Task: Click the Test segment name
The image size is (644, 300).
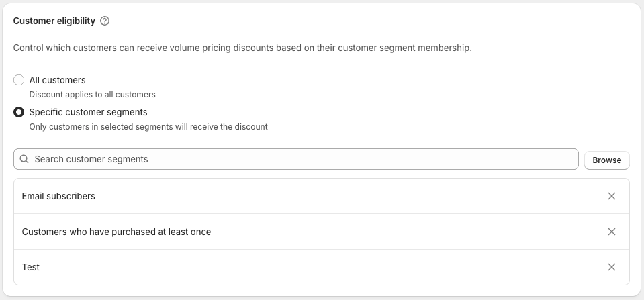Action: pyautogui.click(x=31, y=267)
